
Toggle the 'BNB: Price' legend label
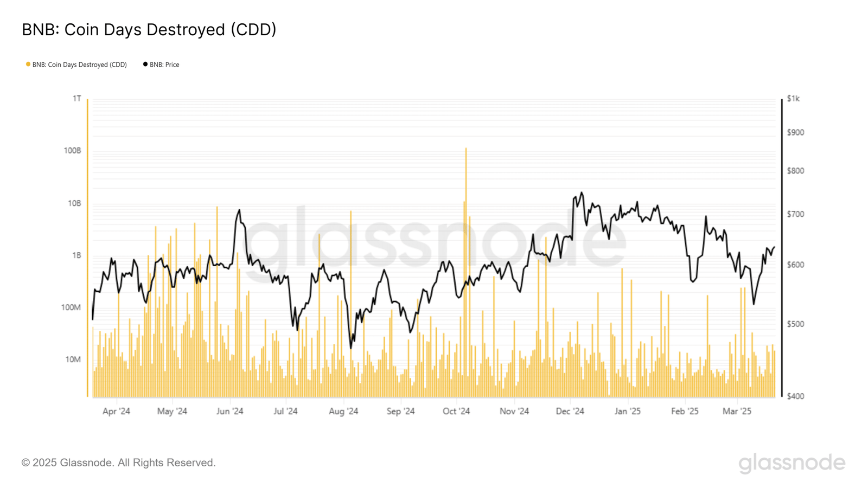pos(164,65)
